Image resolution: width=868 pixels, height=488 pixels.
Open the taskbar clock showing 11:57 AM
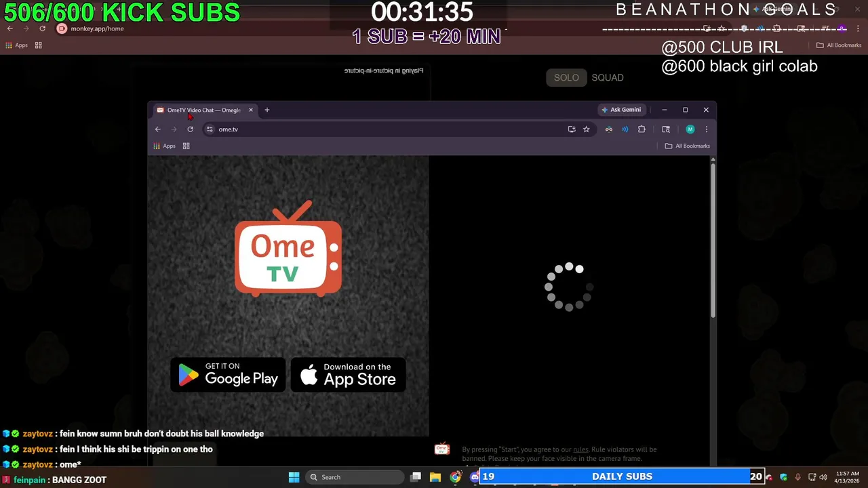pos(847,476)
